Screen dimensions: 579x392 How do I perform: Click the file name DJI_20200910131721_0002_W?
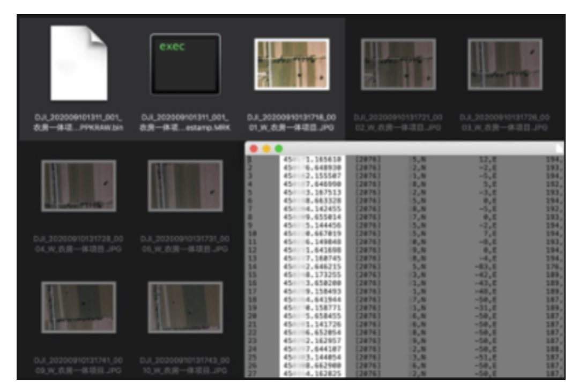[x=398, y=123]
